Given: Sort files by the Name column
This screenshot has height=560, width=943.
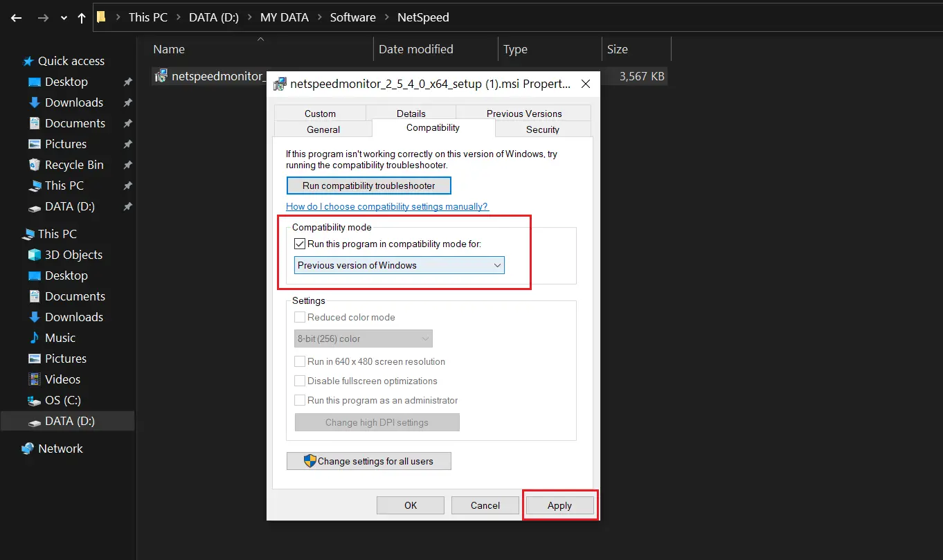Looking at the screenshot, I should [169, 49].
